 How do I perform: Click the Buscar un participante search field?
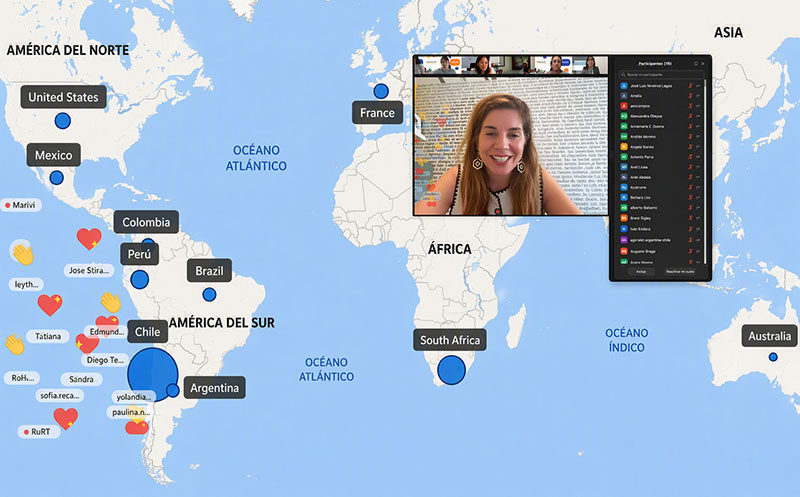(x=662, y=74)
